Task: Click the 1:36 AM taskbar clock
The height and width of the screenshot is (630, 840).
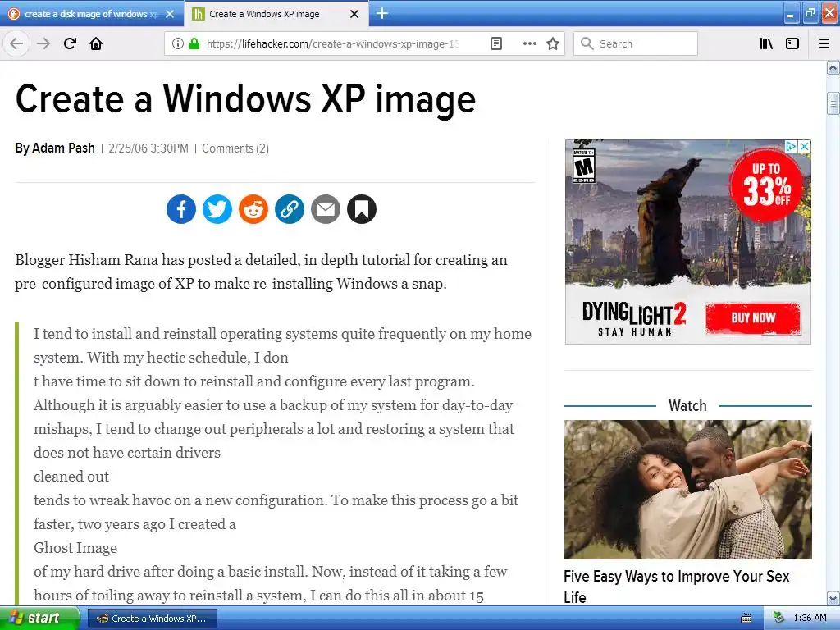Action: click(x=810, y=619)
